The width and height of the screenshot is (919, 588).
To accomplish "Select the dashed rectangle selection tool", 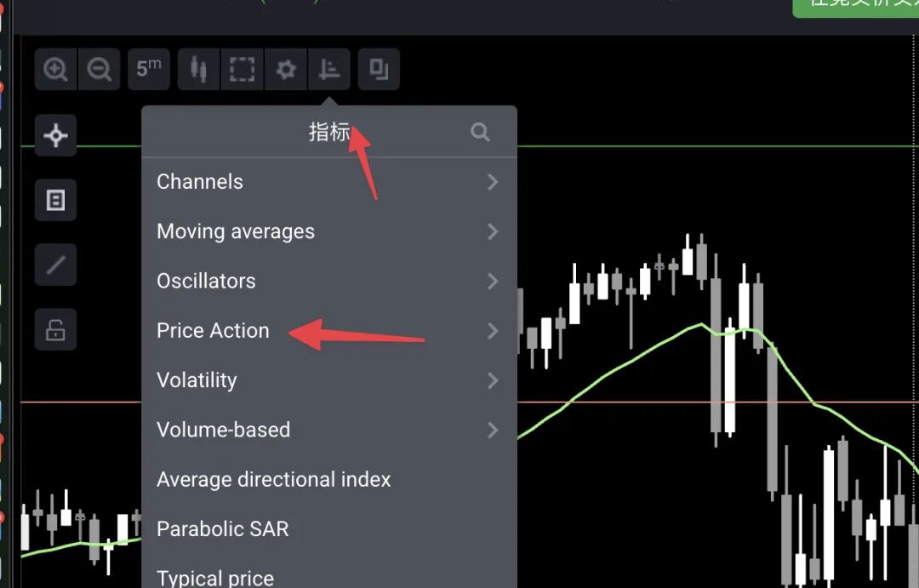I will click(x=243, y=69).
